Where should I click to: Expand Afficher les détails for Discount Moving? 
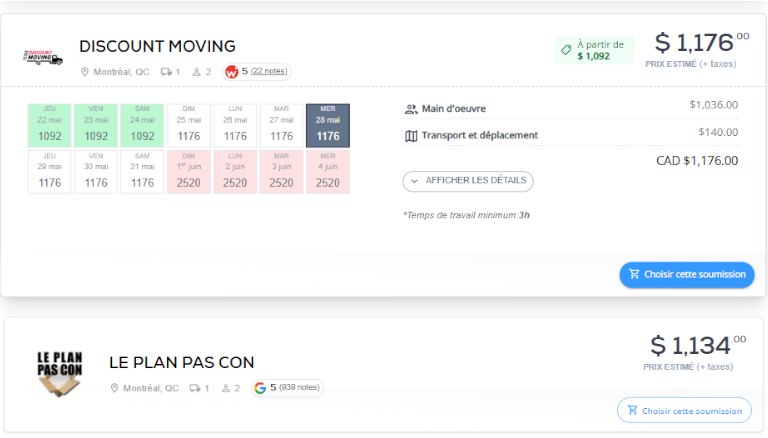(468, 181)
